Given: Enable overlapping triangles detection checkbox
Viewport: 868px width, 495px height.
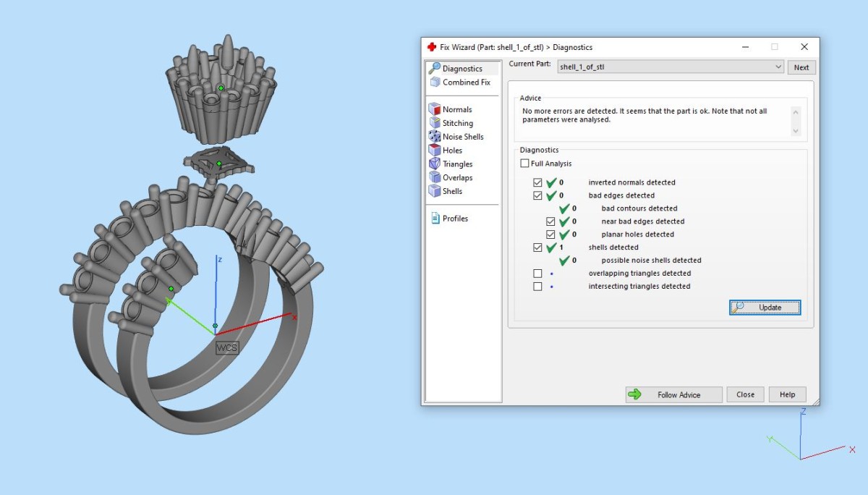Looking at the screenshot, I should coord(537,274).
